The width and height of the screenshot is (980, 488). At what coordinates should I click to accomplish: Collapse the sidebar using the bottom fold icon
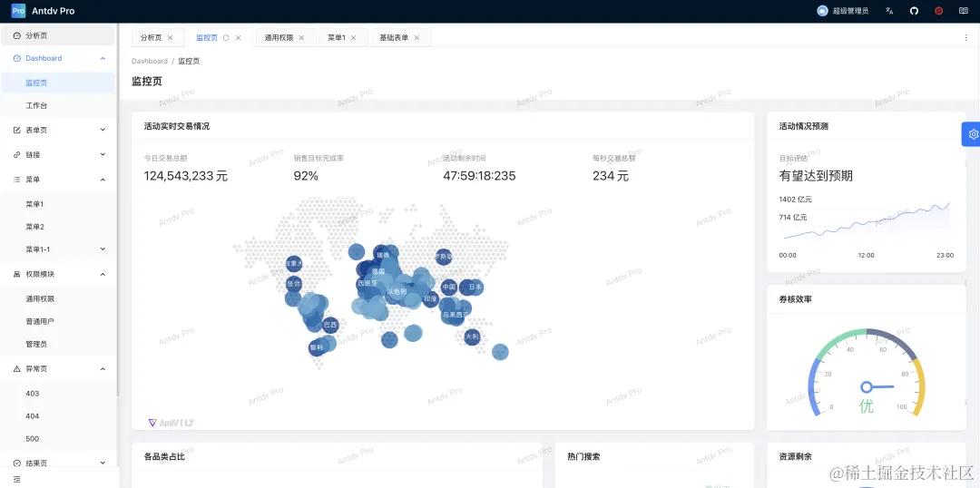(x=17, y=479)
